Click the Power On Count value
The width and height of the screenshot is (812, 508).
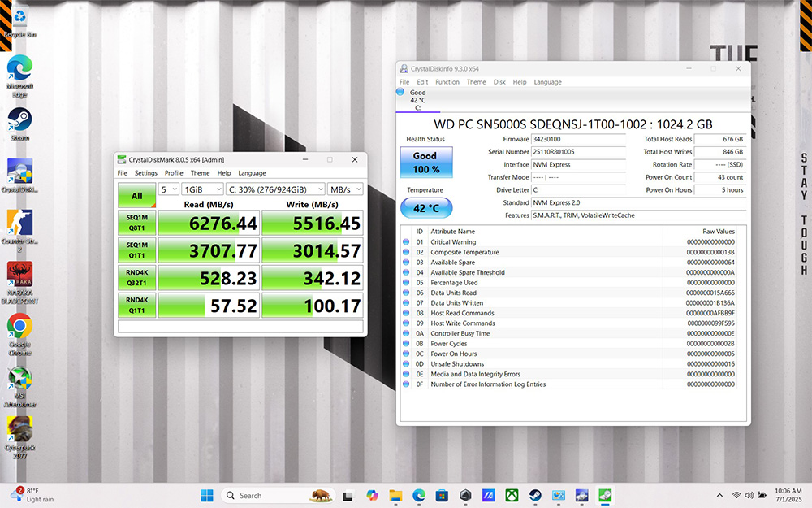pyautogui.click(x=719, y=177)
